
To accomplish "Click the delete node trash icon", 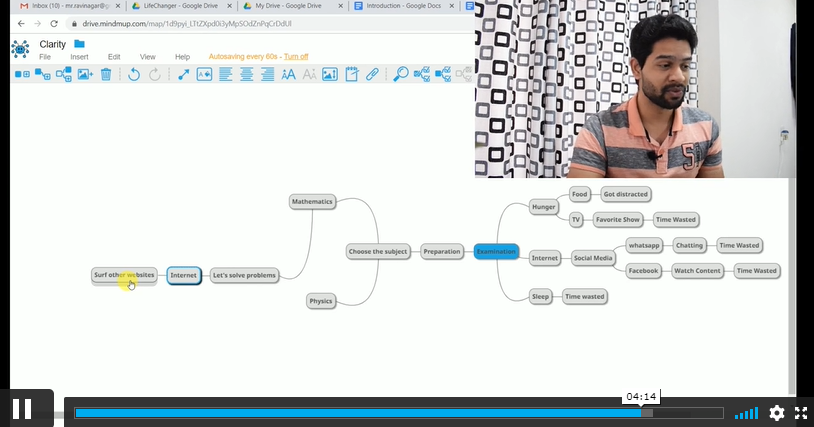I will point(106,74).
